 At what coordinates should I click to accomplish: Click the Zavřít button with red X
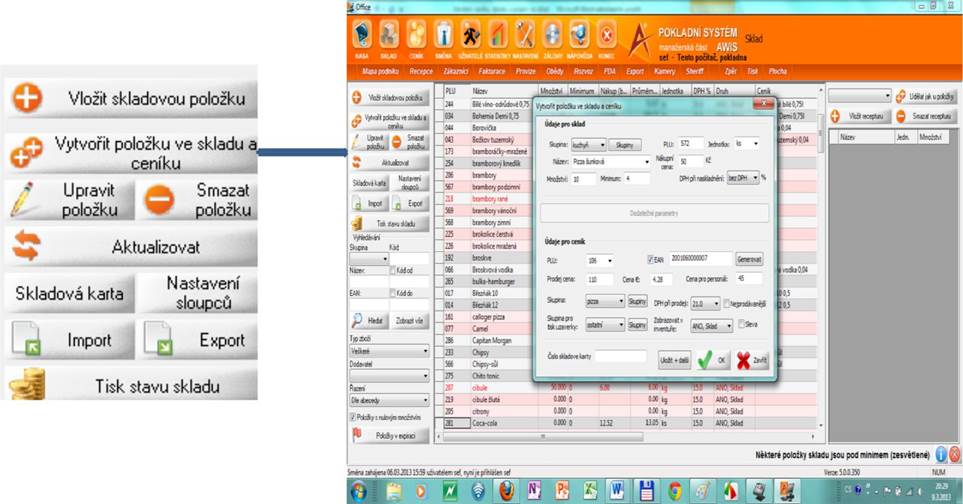click(x=752, y=360)
